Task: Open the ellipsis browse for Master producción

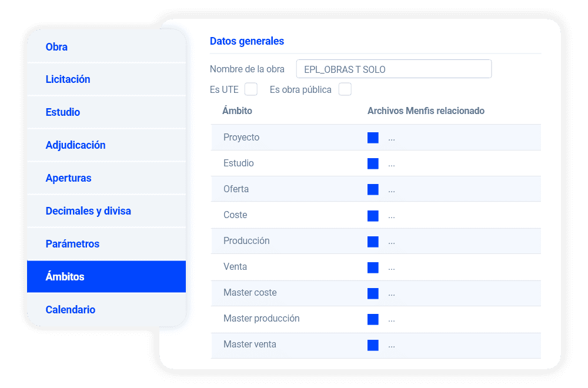Action: (392, 320)
